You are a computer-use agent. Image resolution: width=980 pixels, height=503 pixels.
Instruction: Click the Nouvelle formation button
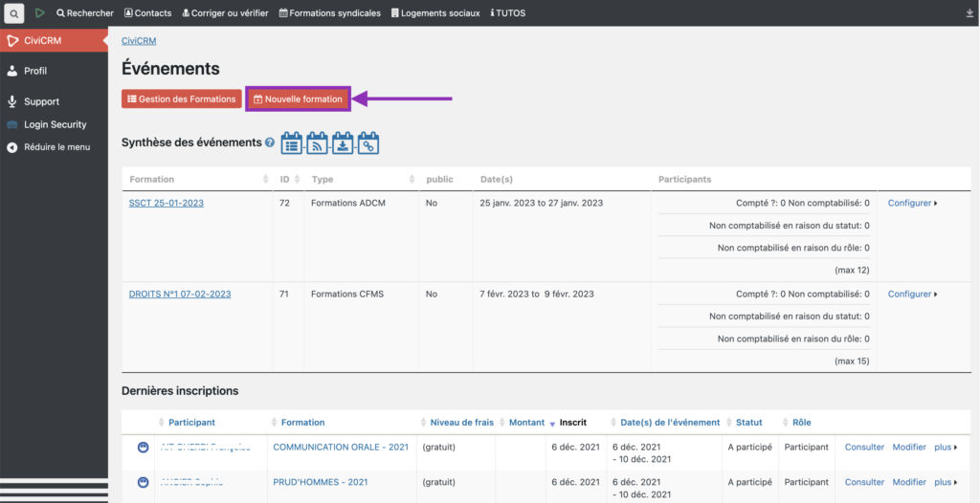pos(298,99)
